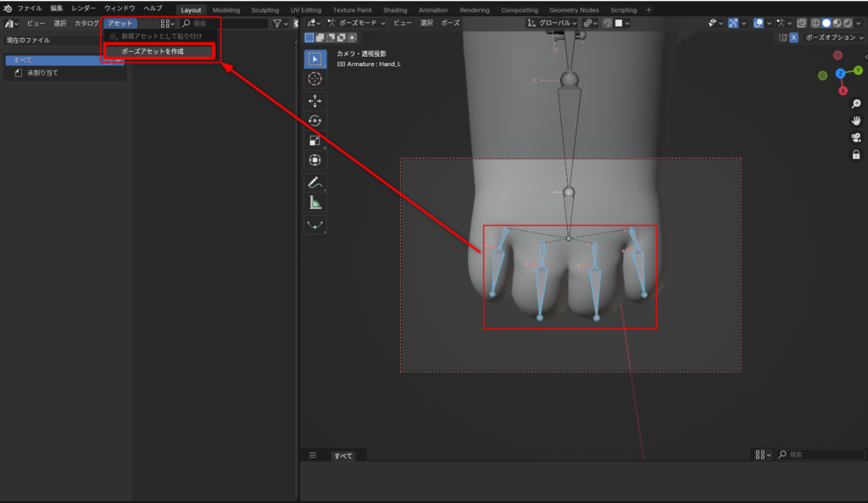Toggle camera view with camera icon
Screen dimensions: 868x503
856,137
